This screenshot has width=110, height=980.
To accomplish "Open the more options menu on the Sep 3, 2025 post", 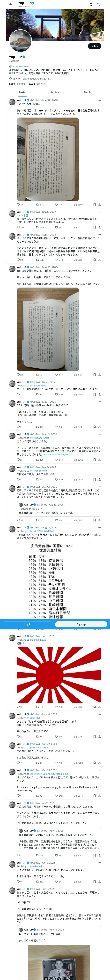I will coord(99,235).
